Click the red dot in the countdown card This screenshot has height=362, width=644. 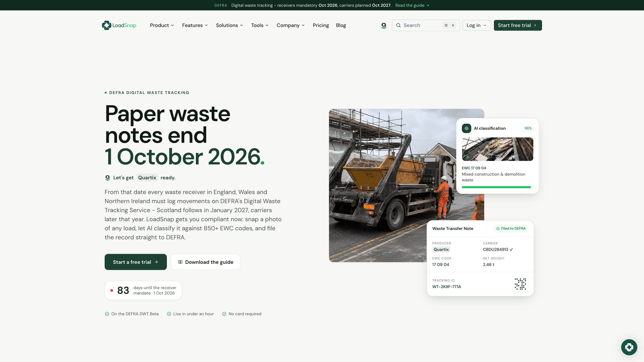tap(112, 290)
